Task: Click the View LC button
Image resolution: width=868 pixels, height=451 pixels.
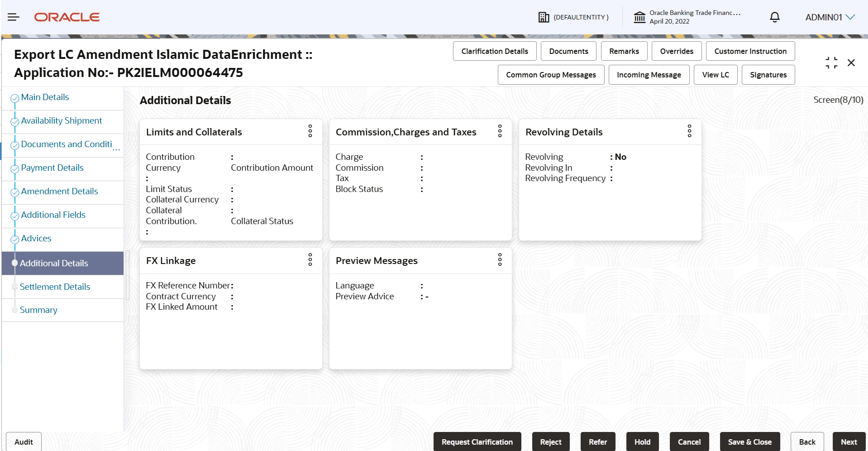Action: [x=715, y=75]
